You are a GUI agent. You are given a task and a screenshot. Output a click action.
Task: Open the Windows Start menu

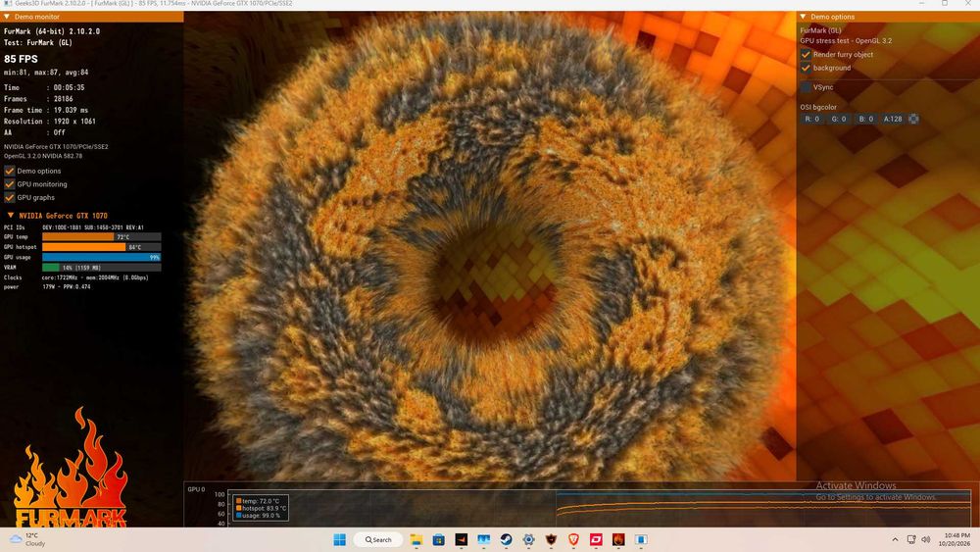tap(339, 539)
